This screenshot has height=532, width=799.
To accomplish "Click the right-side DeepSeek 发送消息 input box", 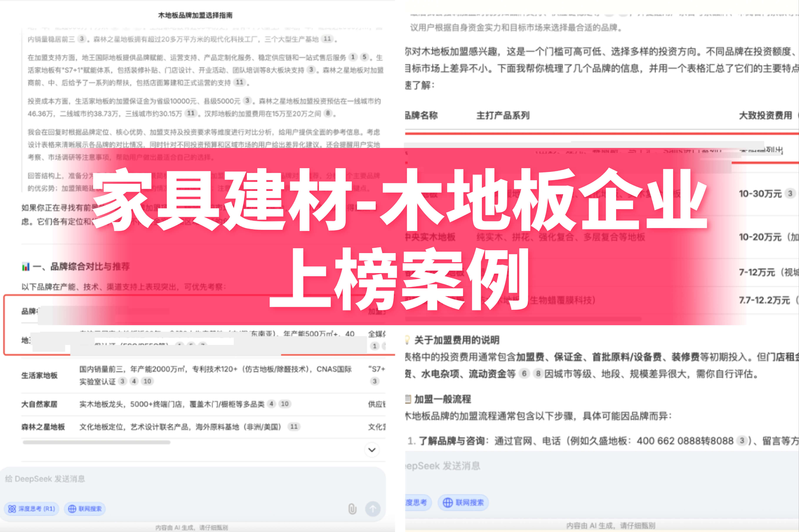I will [x=602, y=466].
